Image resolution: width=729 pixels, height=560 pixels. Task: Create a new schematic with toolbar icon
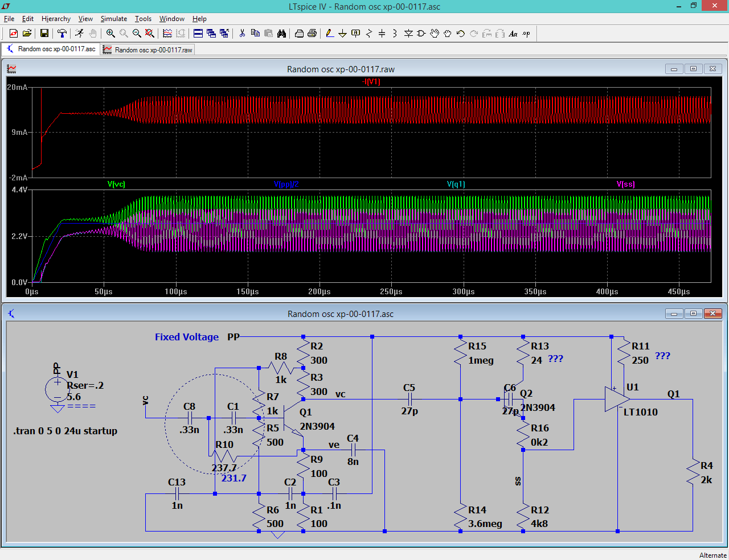14,34
